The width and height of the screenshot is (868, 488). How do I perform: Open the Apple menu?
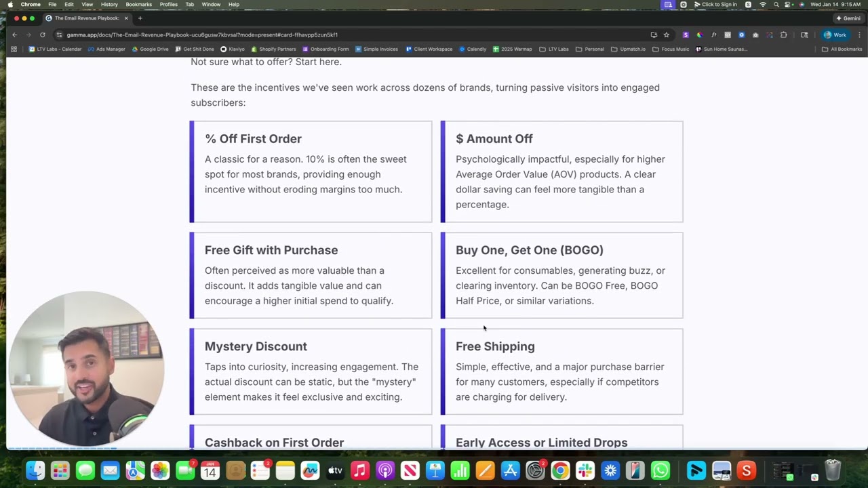pyautogui.click(x=10, y=4)
